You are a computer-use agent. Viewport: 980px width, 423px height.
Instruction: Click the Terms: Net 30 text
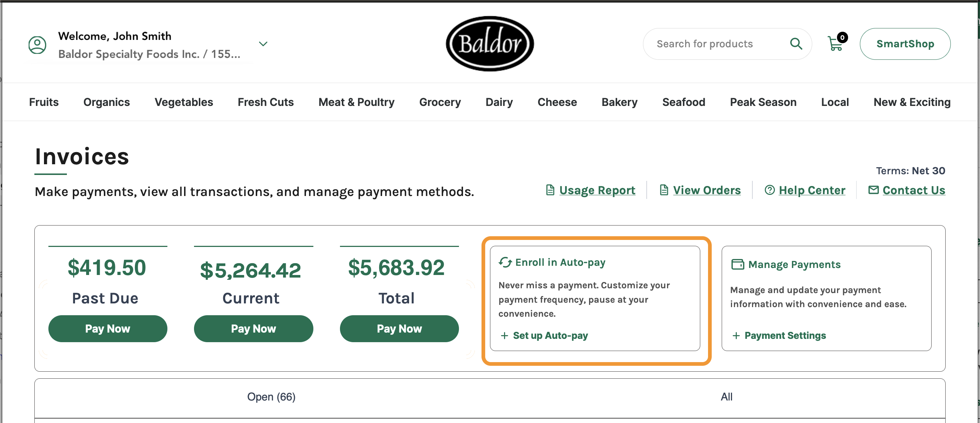(911, 171)
